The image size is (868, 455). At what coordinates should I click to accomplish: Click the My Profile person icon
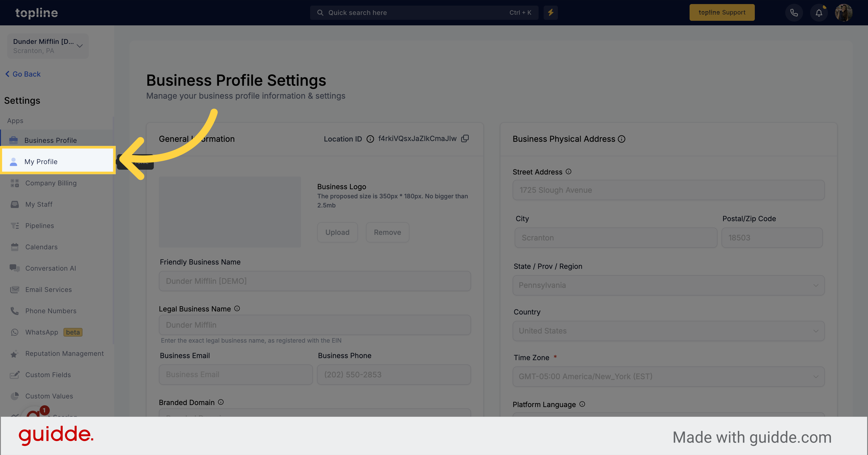(x=13, y=162)
